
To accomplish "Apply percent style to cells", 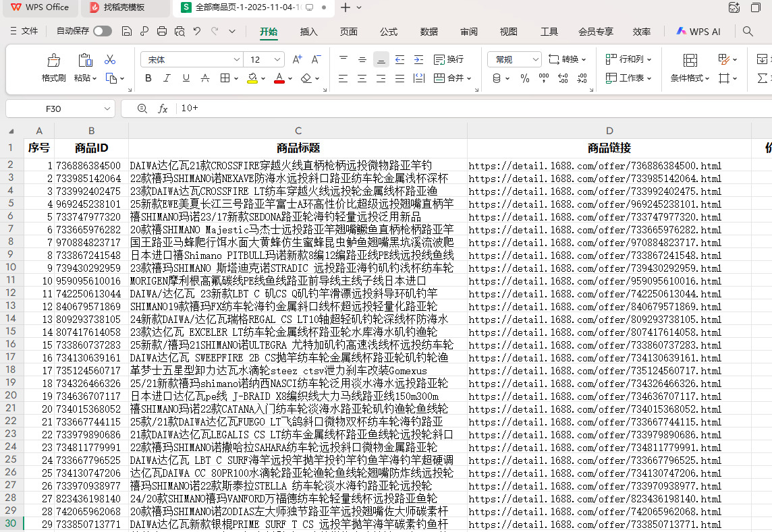I will pos(525,78).
